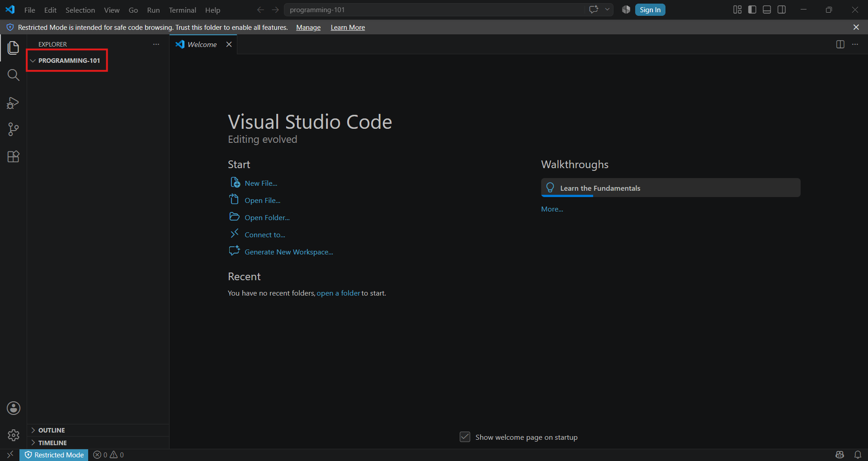Open the Learn the Fundamentals walkthrough
Viewport: 868px width, 461px height.
670,188
